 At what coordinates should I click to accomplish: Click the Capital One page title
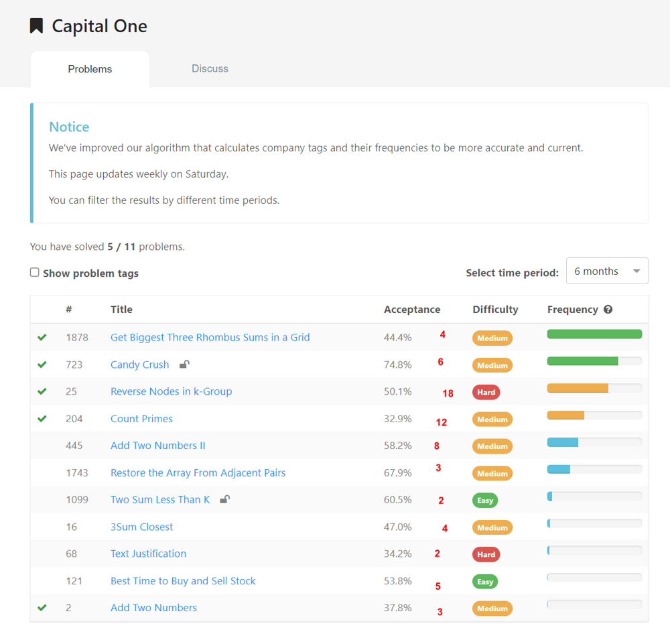point(100,26)
